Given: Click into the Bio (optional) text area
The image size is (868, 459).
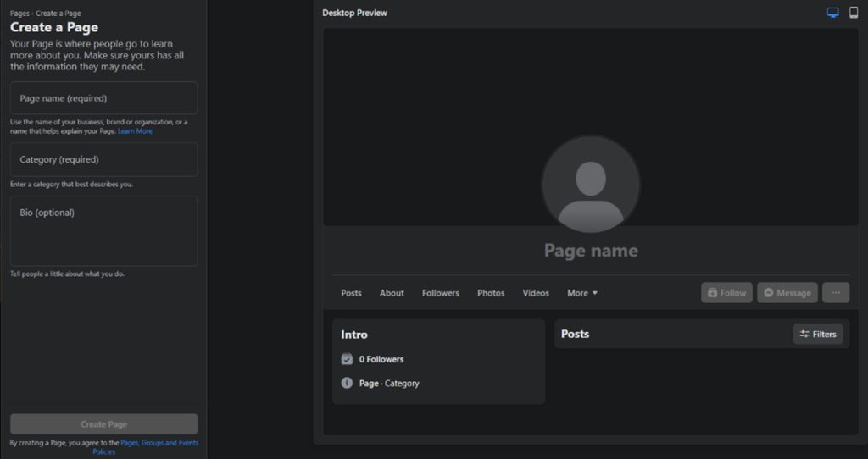Looking at the screenshot, I should 103,230.
